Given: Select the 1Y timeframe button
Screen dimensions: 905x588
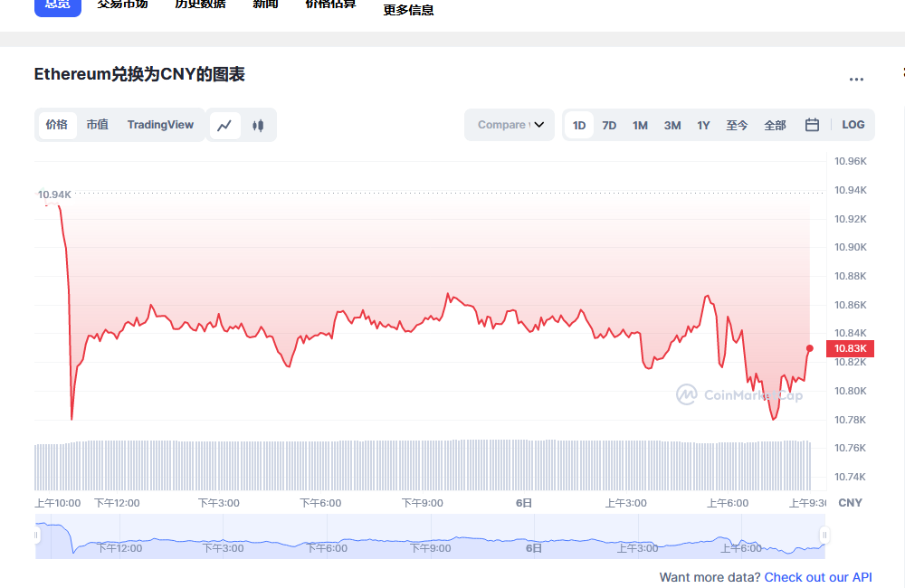Looking at the screenshot, I should pyautogui.click(x=703, y=125).
